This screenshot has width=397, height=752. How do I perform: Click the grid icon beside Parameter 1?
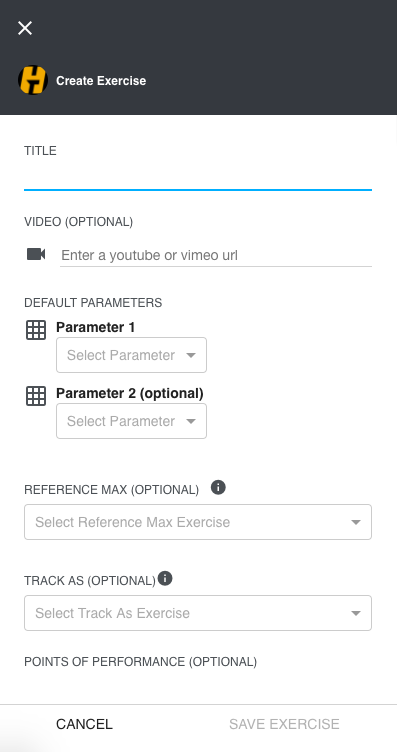tap(36, 330)
